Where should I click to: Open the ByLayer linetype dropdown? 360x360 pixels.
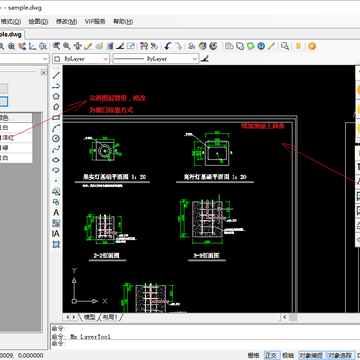[156, 59]
